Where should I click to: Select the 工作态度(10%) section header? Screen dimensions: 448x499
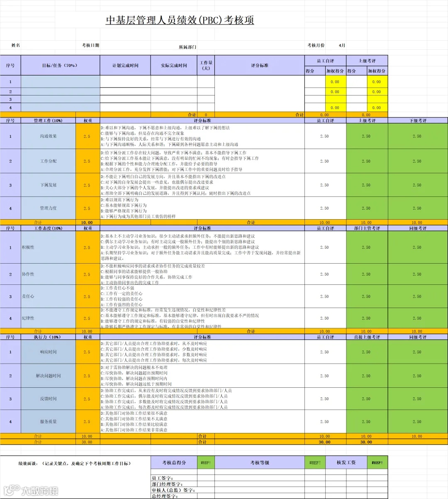coord(48,228)
